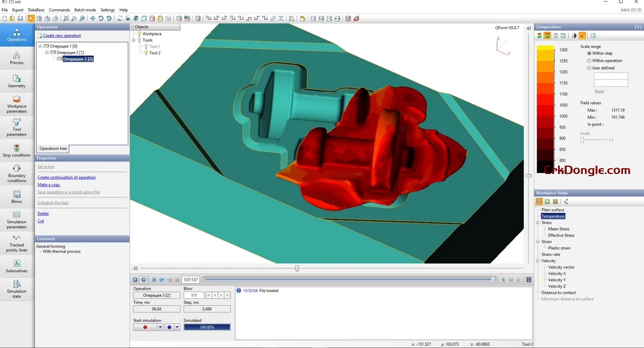Open the DataBase menu
The image size is (644, 348).
pos(36,9)
